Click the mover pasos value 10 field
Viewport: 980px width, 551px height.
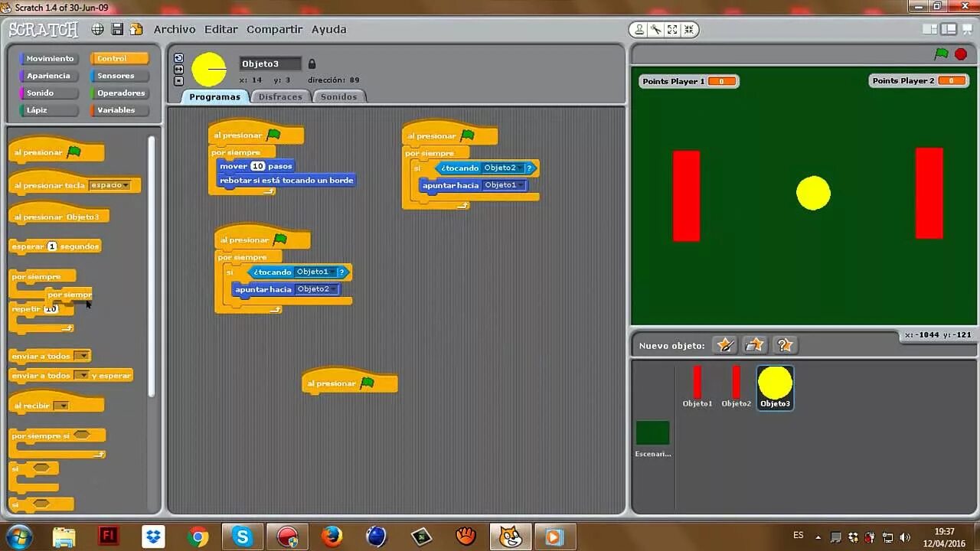coord(258,166)
